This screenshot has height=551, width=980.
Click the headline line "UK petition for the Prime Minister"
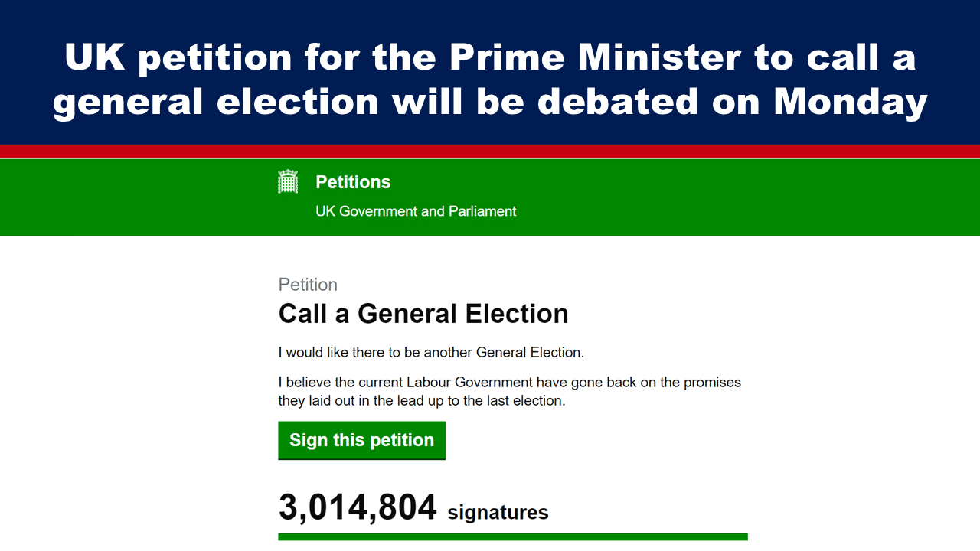(490, 57)
